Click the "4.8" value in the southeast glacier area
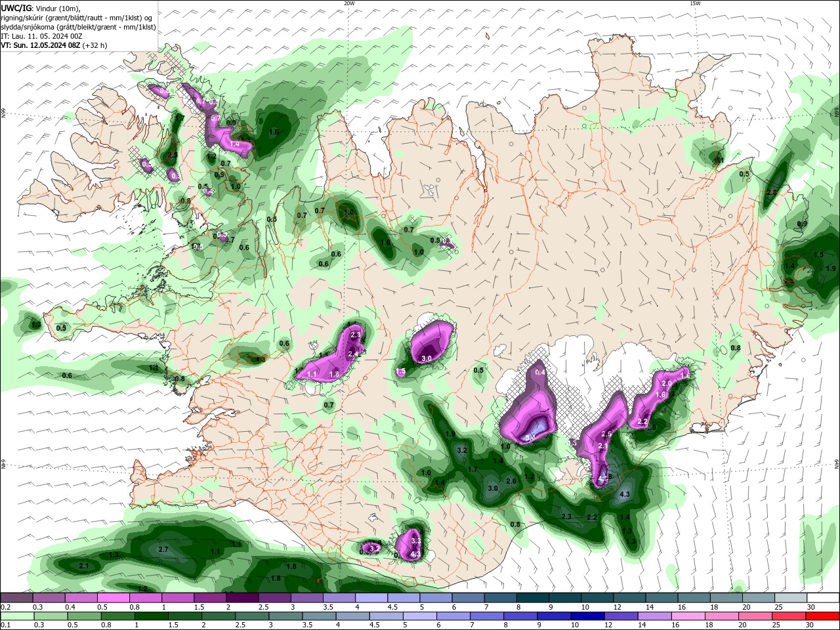This screenshot has width=840, height=630. click(604, 477)
